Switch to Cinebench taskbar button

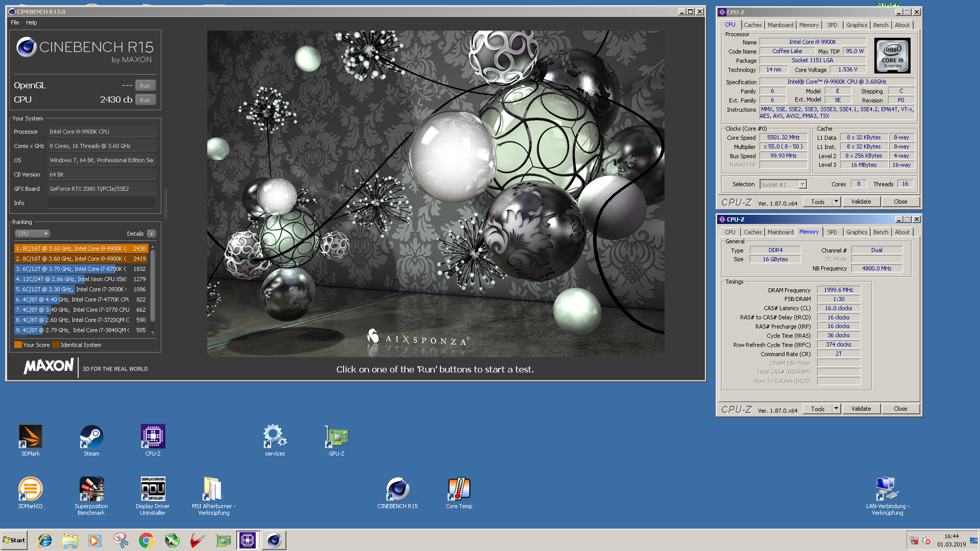coord(274,540)
